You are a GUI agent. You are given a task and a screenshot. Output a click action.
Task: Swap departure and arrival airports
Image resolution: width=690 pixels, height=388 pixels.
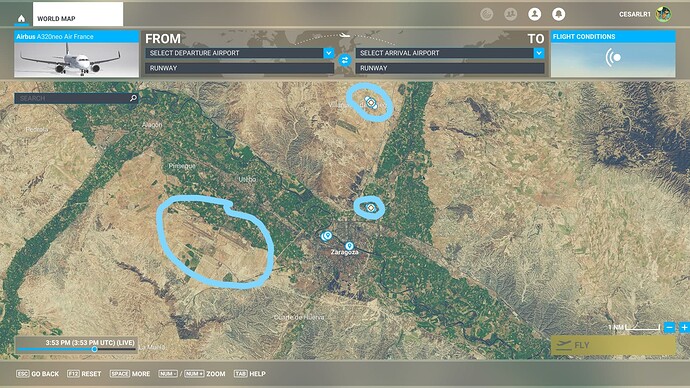tap(345, 60)
